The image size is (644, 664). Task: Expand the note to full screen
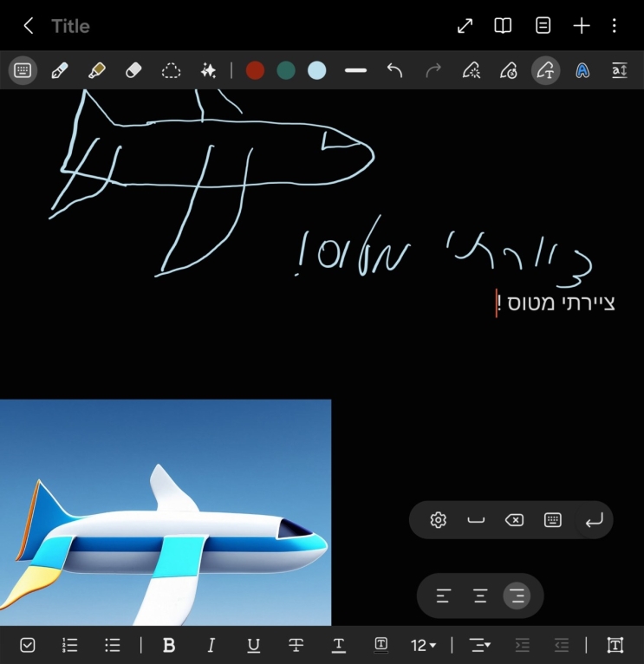pos(465,26)
